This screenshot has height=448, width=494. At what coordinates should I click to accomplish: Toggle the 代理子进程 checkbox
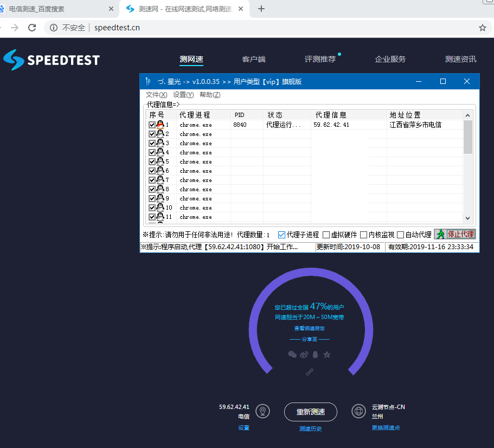[281, 235]
